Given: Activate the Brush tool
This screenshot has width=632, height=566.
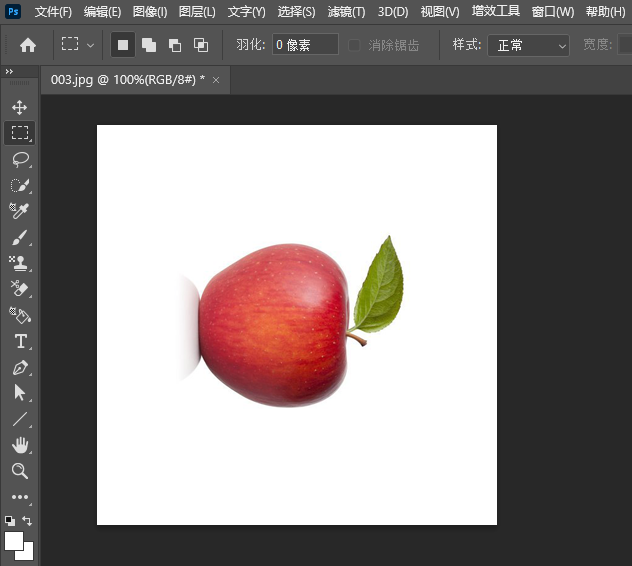Looking at the screenshot, I should tap(20, 238).
